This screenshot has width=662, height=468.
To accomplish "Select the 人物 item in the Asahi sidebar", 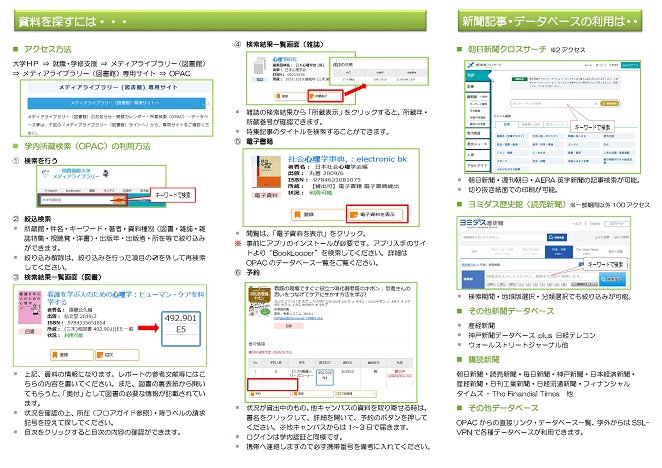I will click(478, 155).
